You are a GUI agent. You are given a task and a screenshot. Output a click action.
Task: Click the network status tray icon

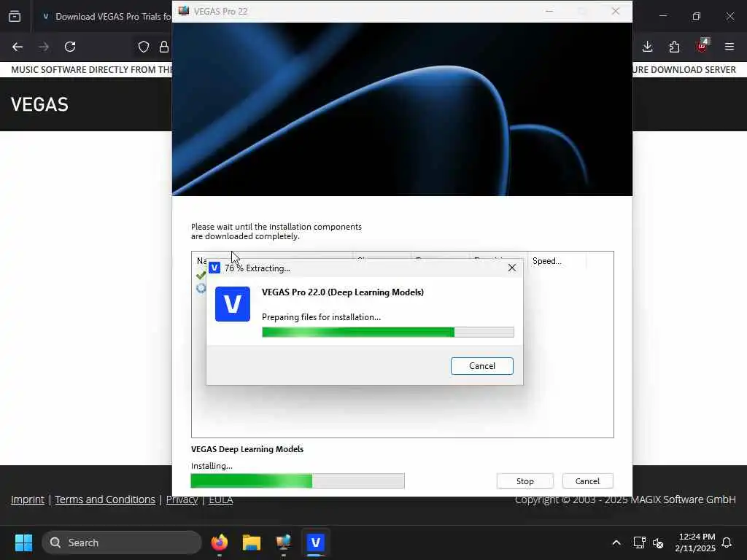(x=639, y=542)
